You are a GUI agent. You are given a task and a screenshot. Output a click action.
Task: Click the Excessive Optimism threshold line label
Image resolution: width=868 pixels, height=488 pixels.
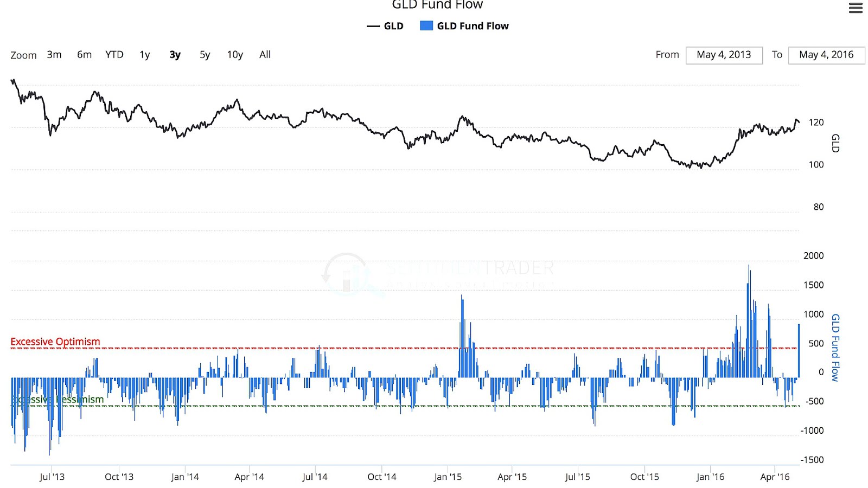pos(54,342)
